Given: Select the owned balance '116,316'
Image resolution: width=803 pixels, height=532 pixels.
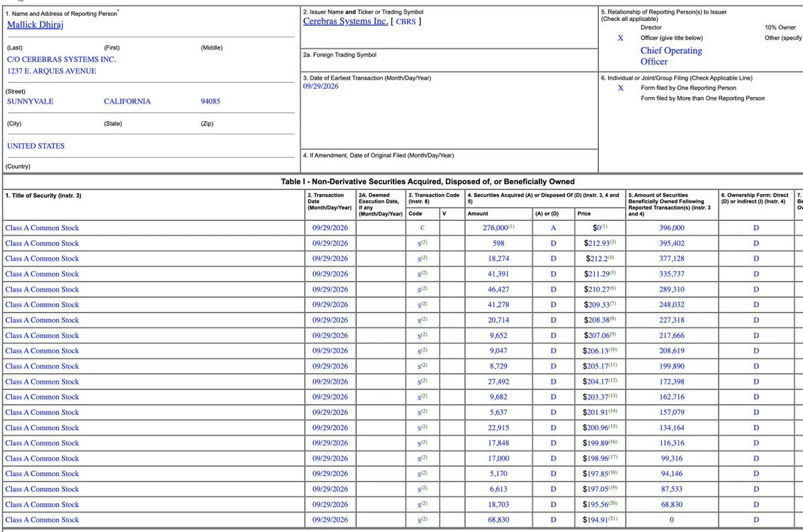Looking at the screenshot, I should click(671, 443).
